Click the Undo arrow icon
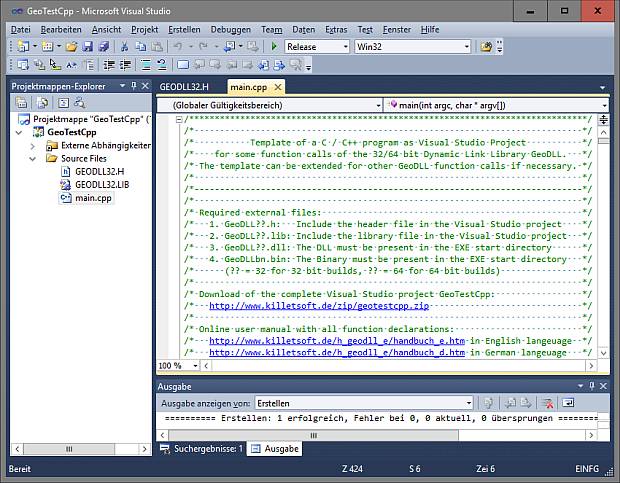The width and height of the screenshot is (620, 483). (x=178, y=47)
